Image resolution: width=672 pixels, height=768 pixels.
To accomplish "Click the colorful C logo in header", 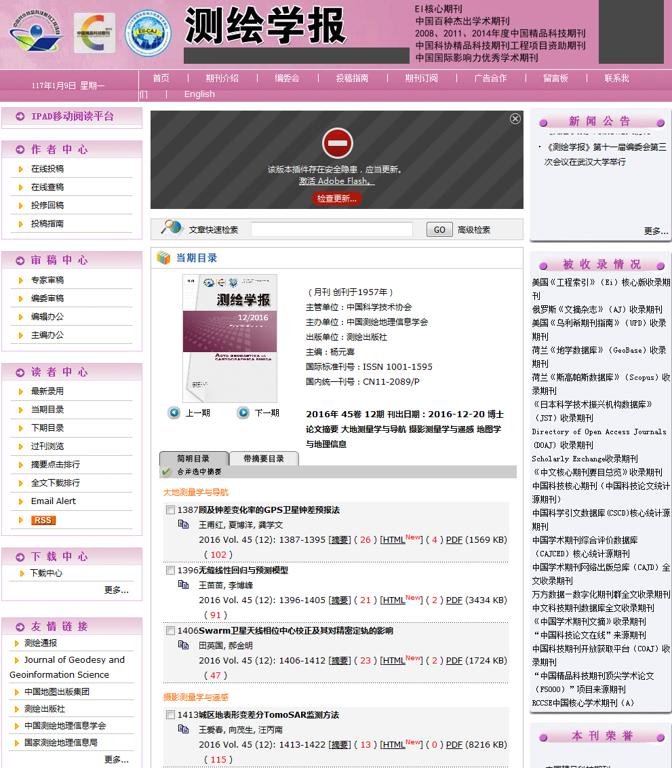I will point(94,33).
